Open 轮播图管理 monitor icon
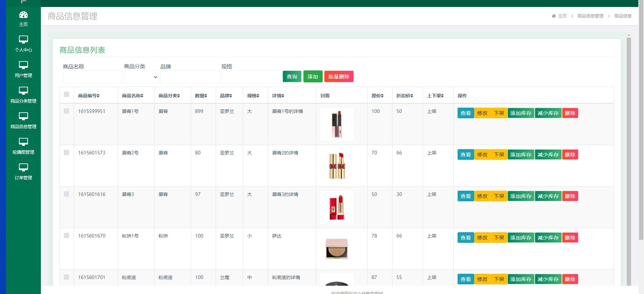 tap(23, 142)
